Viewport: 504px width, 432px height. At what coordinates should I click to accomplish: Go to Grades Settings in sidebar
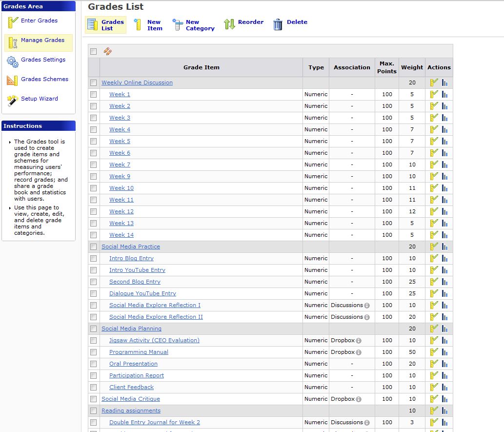coord(43,60)
